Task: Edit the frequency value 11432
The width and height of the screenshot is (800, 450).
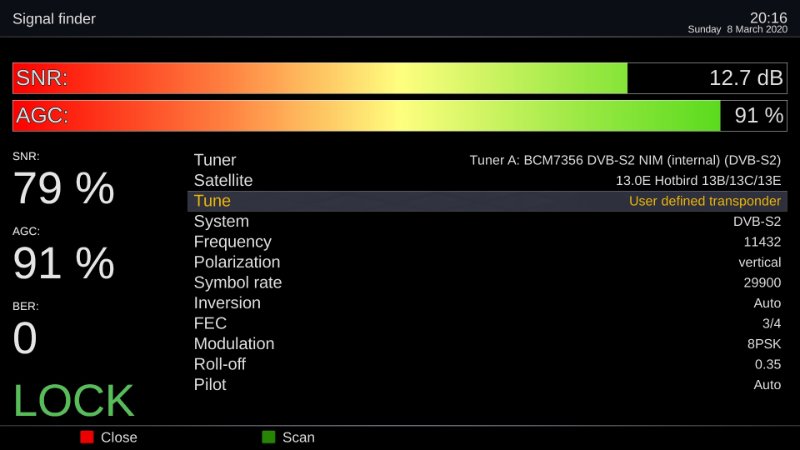Action: tap(762, 242)
